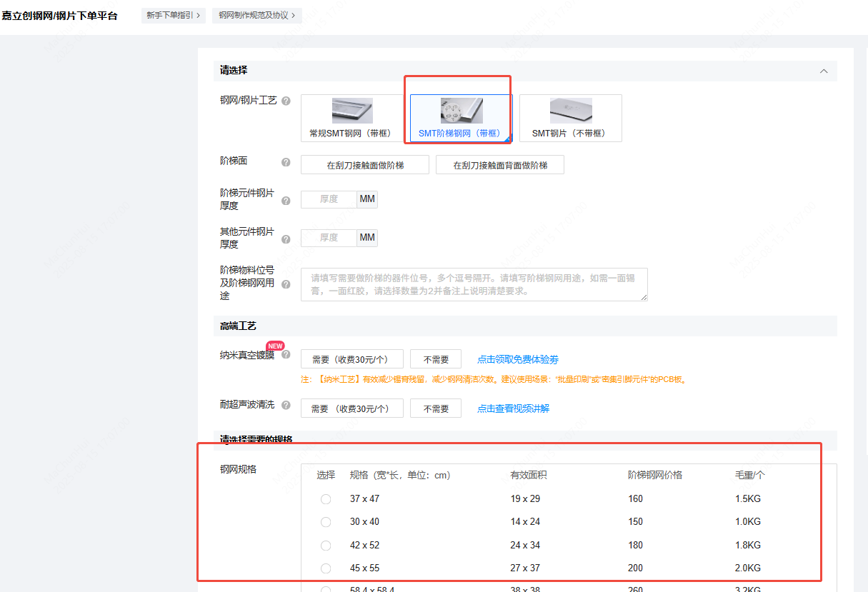Click help icon next to 纳米真空镀膜
The height and width of the screenshot is (592, 868).
pyautogui.click(x=286, y=354)
